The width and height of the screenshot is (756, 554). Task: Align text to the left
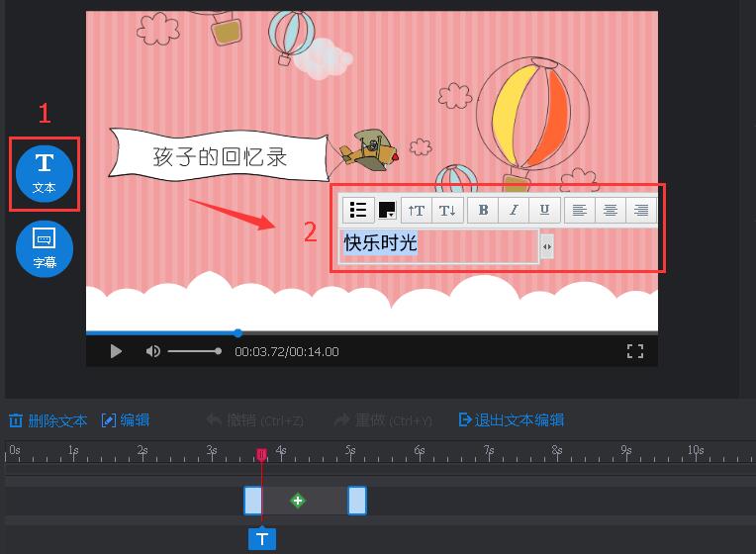point(580,210)
